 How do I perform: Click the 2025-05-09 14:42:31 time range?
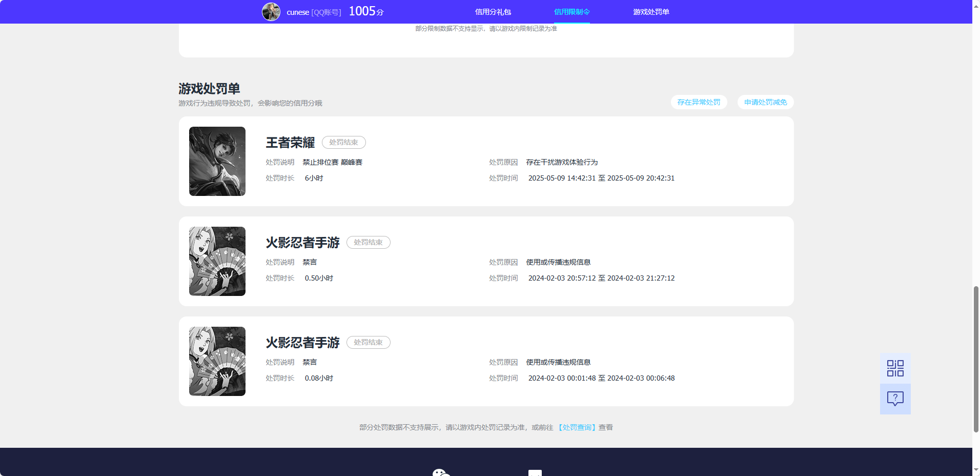[x=601, y=178]
